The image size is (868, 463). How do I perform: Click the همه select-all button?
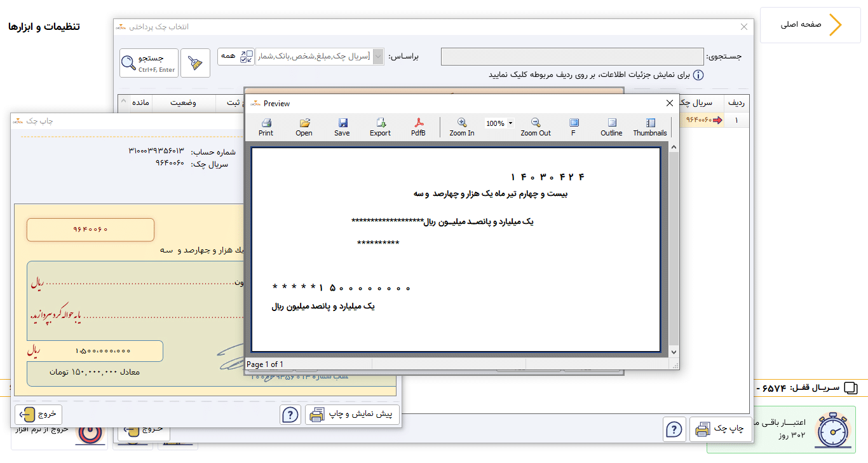coord(236,57)
